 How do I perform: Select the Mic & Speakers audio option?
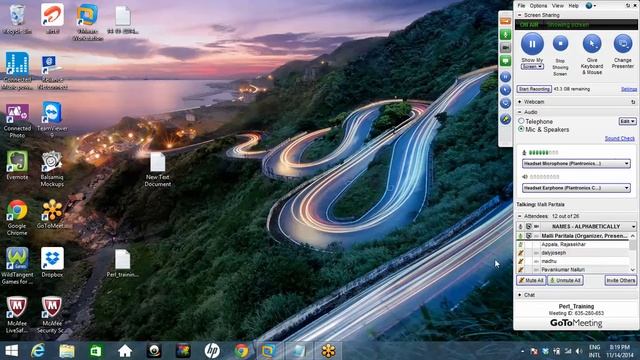pyautogui.click(x=522, y=129)
